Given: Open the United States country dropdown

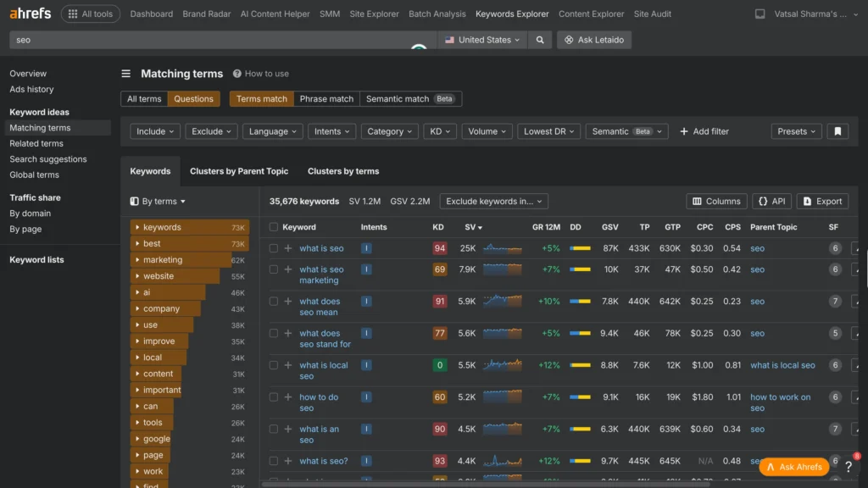Looking at the screenshot, I should point(482,40).
